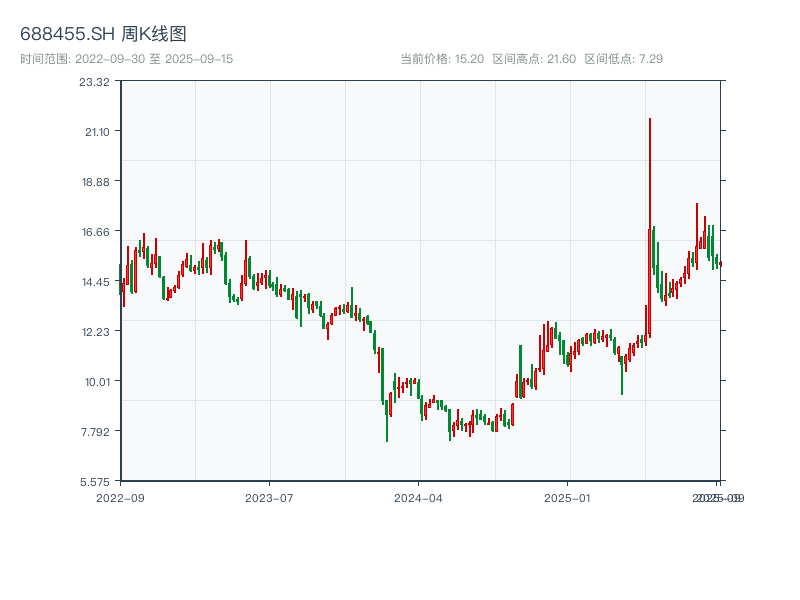Click the 区间高点 21.60 label
Image resolution: width=800 pixels, height=600 pixels.
click(534, 59)
